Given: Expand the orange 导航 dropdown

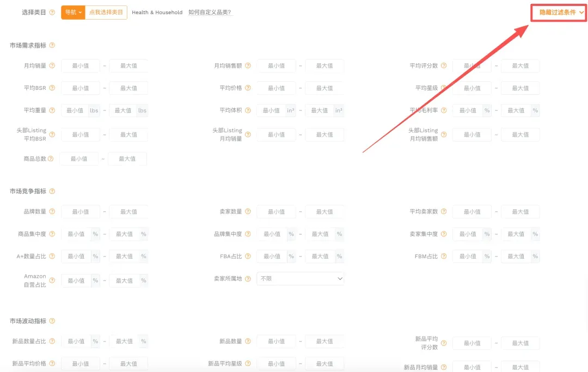Looking at the screenshot, I should 73,13.
